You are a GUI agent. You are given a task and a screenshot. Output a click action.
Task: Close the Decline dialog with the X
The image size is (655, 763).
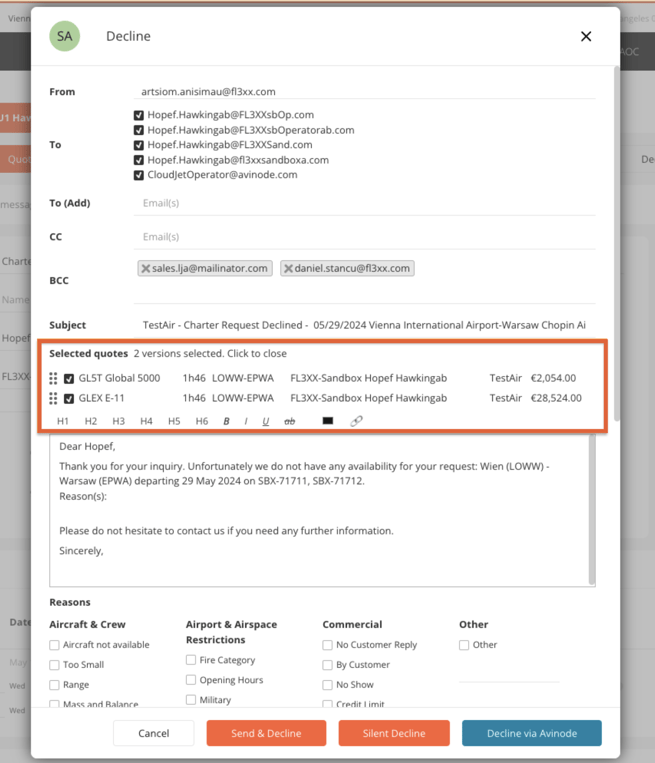586,36
